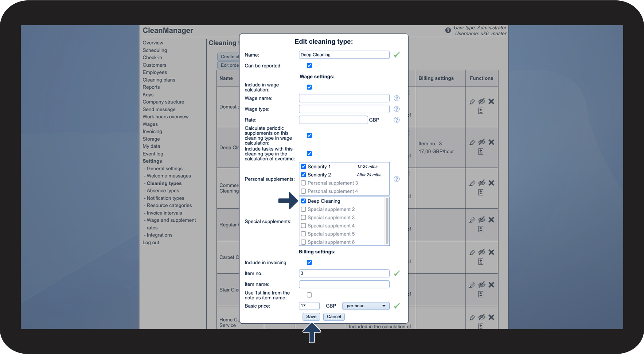Click the help icon next to Wage type
Screen dimensions: 644x354
(x=397, y=109)
